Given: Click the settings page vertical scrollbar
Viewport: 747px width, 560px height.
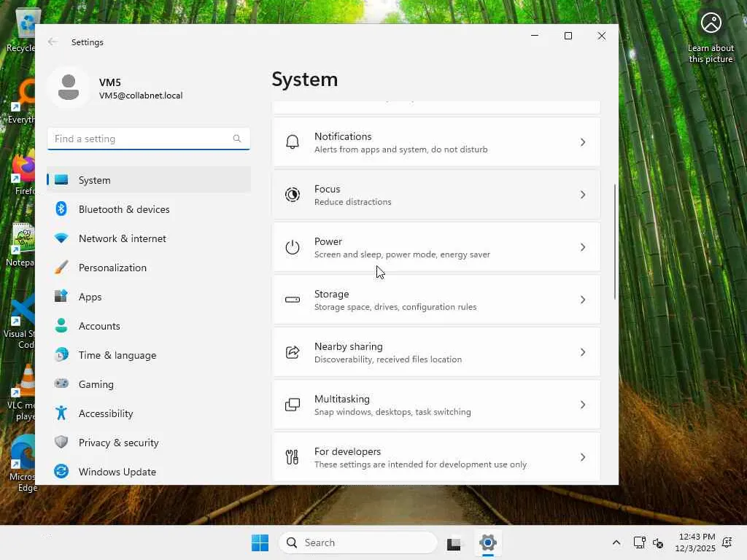Looking at the screenshot, I should (615, 241).
